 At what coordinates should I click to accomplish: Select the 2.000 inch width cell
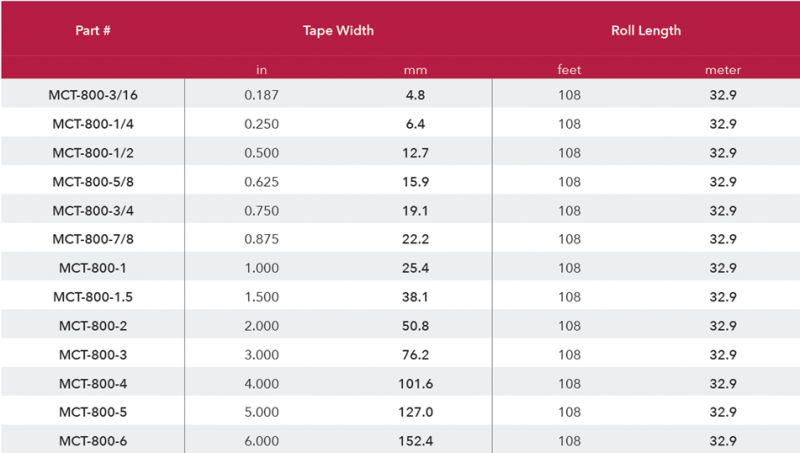pyautogui.click(x=262, y=326)
